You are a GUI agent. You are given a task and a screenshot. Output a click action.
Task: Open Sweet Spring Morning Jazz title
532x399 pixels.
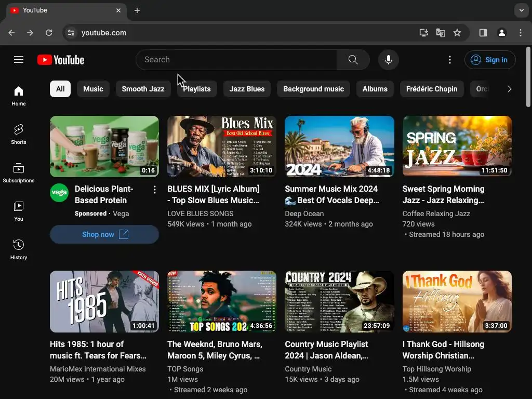point(444,195)
